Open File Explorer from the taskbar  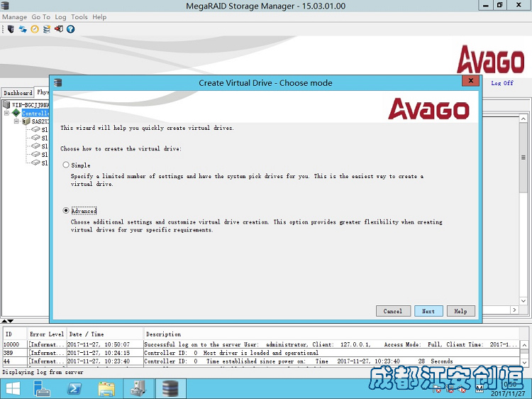[x=106, y=388]
